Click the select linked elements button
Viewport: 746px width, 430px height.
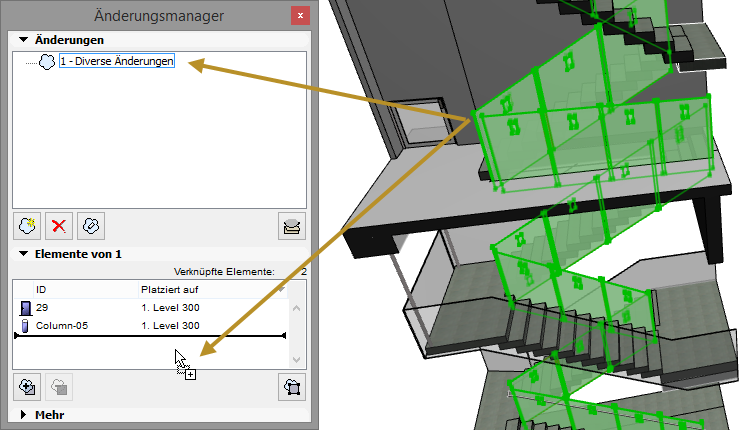point(292,387)
